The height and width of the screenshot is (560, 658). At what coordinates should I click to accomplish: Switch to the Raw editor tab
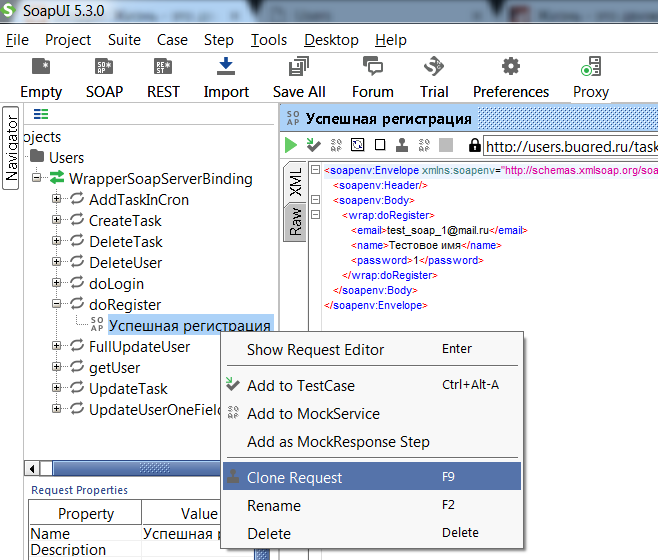pyautogui.click(x=295, y=222)
